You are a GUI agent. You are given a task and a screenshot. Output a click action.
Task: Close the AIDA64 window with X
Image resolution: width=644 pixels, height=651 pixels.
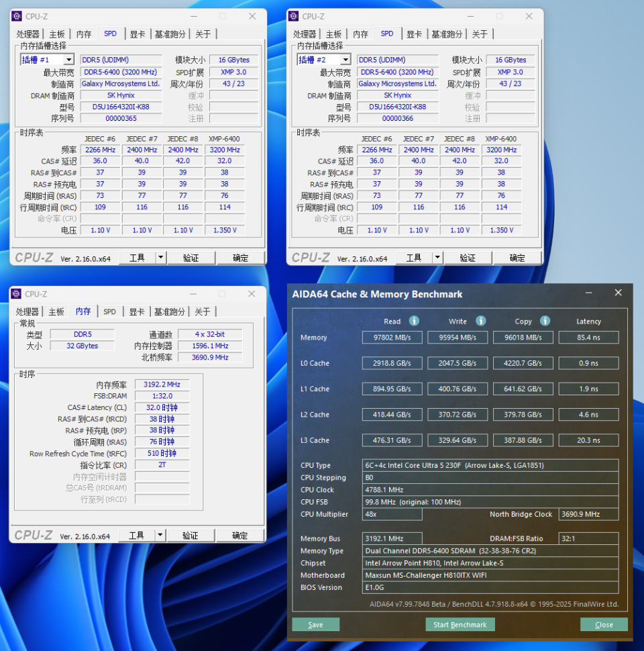click(x=618, y=293)
